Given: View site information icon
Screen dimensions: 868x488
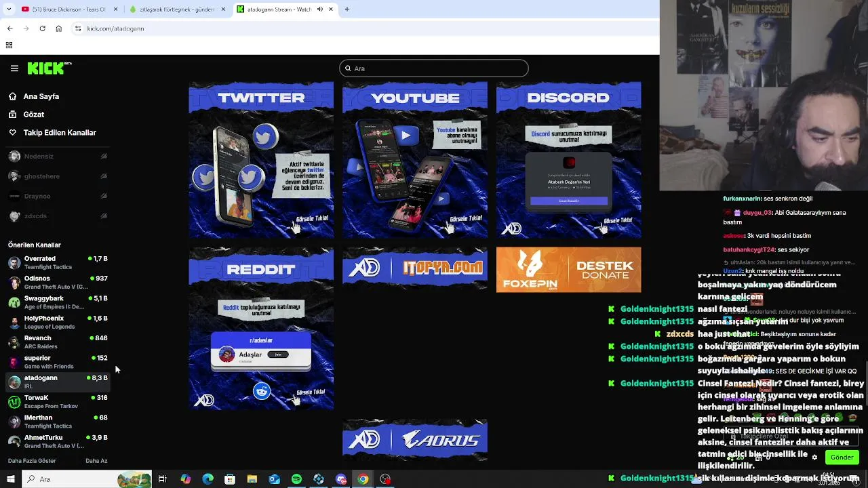Looking at the screenshot, I should (x=78, y=28).
